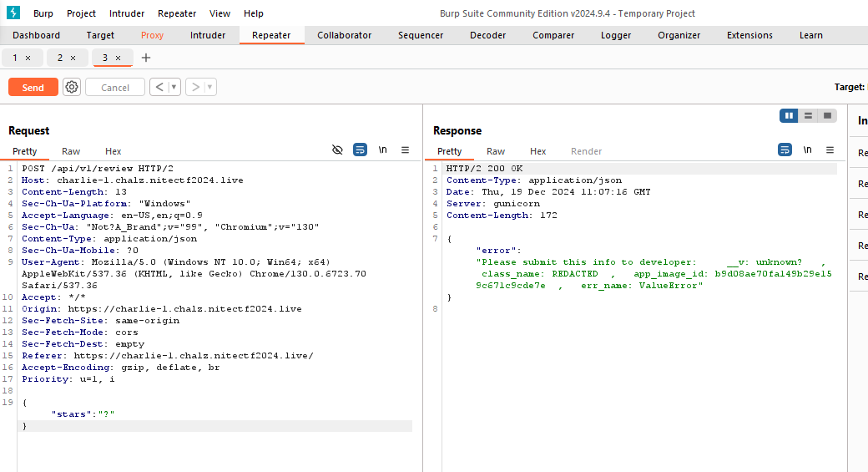The image size is (868, 472).
Task: Open the Intruder menu in menu bar
Action: coord(127,13)
